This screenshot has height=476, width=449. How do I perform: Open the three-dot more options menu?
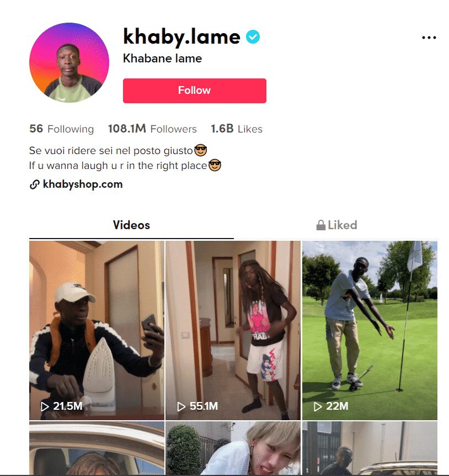click(429, 38)
